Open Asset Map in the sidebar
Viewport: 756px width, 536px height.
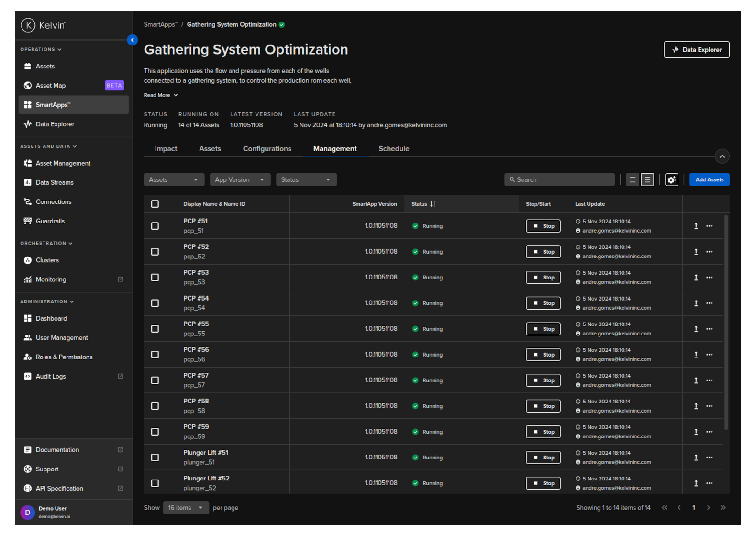[51, 86]
